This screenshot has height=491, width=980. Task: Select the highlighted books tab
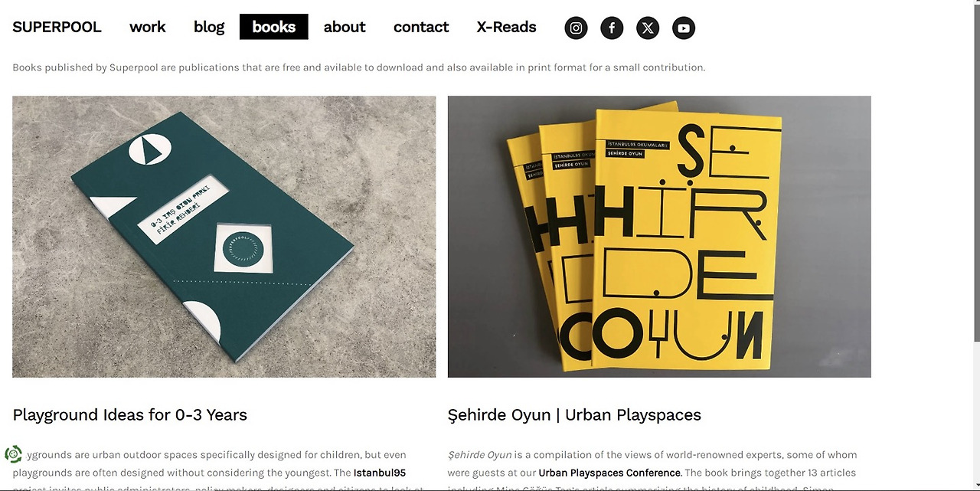point(274,27)
